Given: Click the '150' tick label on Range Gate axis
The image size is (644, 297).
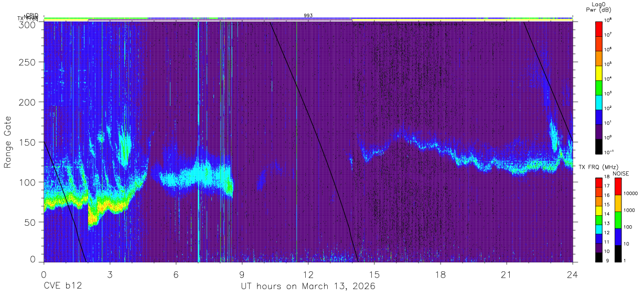Looking at the screenshot, I should pos(27,142).
